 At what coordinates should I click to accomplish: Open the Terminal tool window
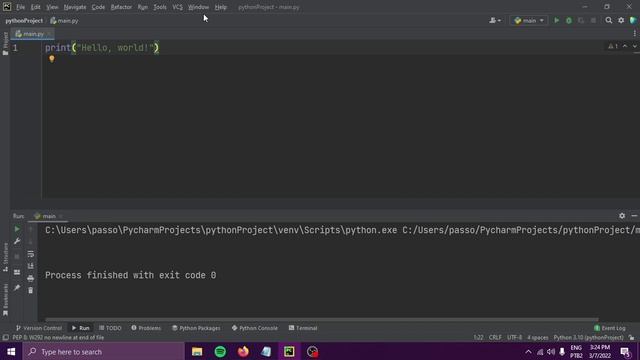click(x=303, y=328)
